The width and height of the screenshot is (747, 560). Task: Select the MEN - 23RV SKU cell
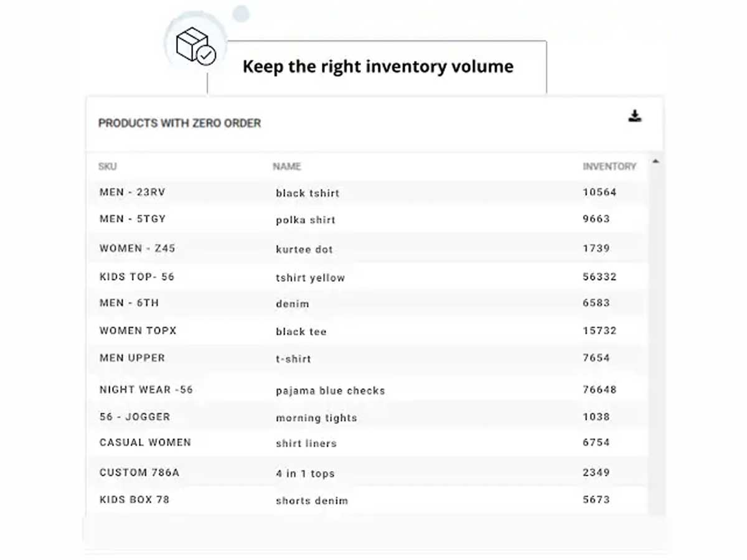tap(133, 192)
